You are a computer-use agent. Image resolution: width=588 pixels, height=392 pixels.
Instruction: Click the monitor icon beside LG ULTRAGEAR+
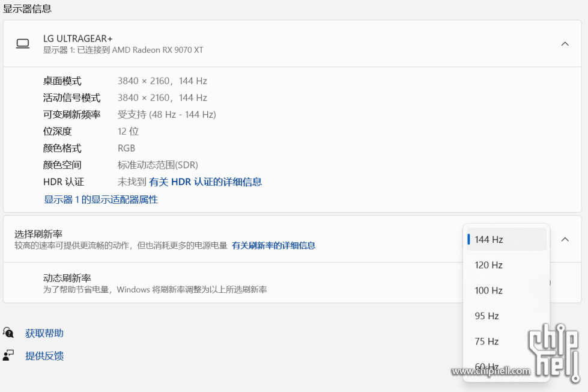point(22,43)
